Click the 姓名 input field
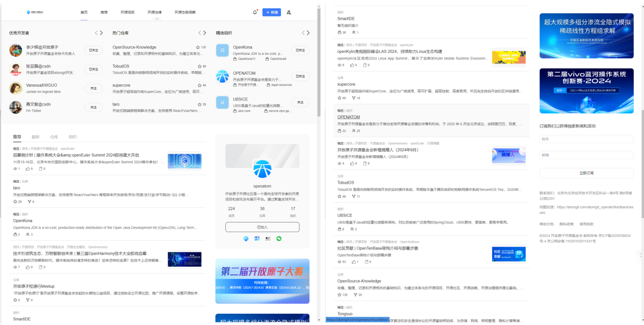The image size is (644, 325). pyautogui.click(x=586, y=139)
